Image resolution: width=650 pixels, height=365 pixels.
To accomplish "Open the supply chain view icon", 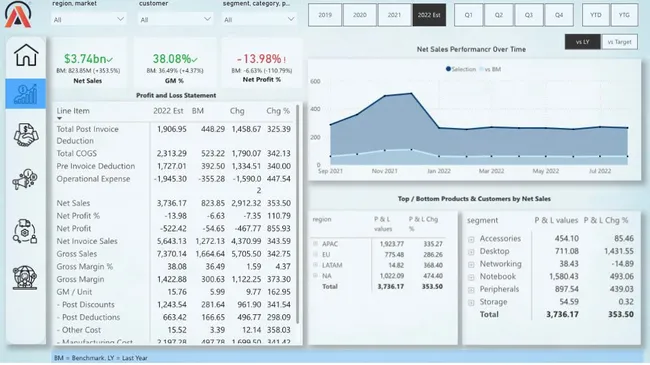I will (25, 231).
